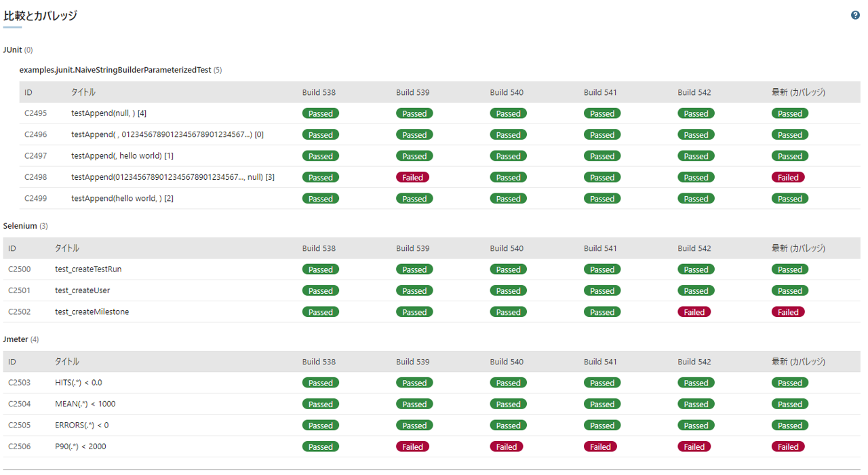The image size is (868, 475).
Task: Click the Selenium section heading
Action: 20,226
